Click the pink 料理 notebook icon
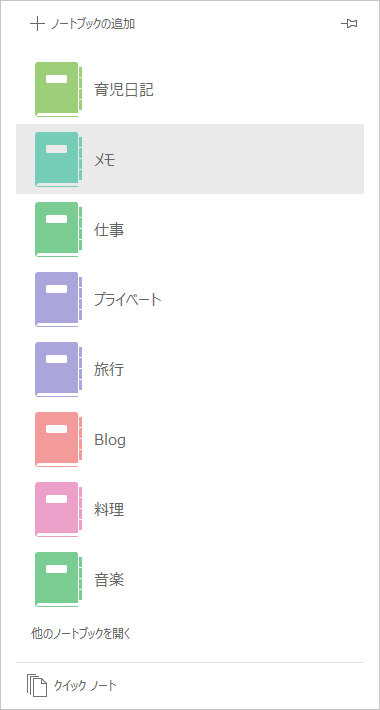 (x=59, y=509)
